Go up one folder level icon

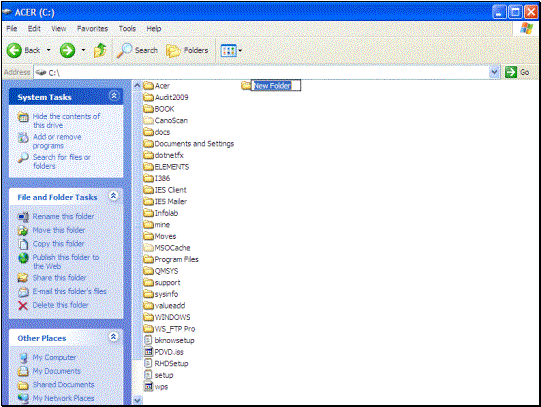[x=100, y=50]
